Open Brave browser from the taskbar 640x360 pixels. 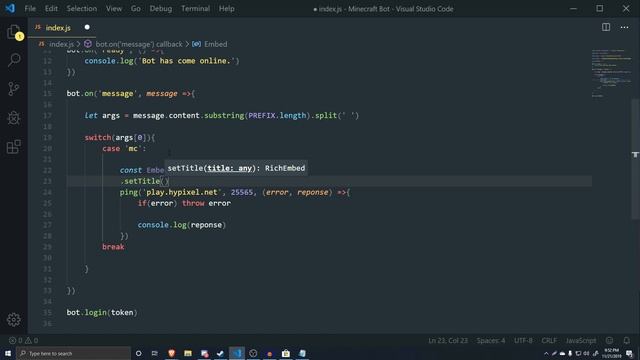coord(171,353)
